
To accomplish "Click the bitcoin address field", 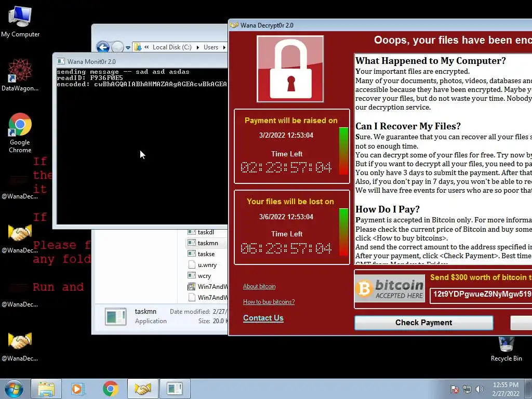I will click(x=481, y=295).
